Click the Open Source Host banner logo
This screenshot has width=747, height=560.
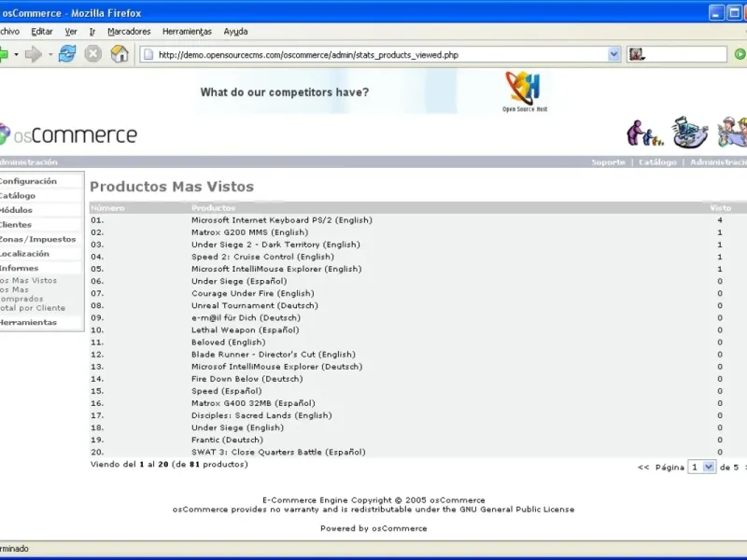click(x=525, y=91)
